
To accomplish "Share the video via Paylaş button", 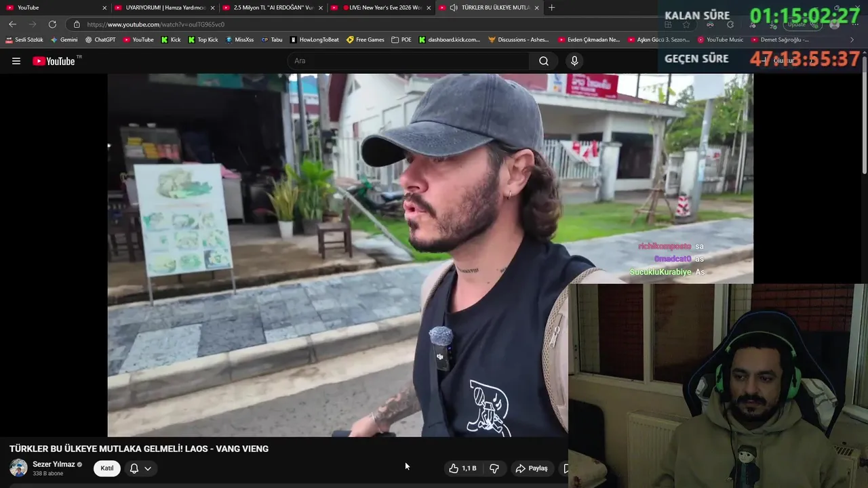I will [x=532, y=468].
